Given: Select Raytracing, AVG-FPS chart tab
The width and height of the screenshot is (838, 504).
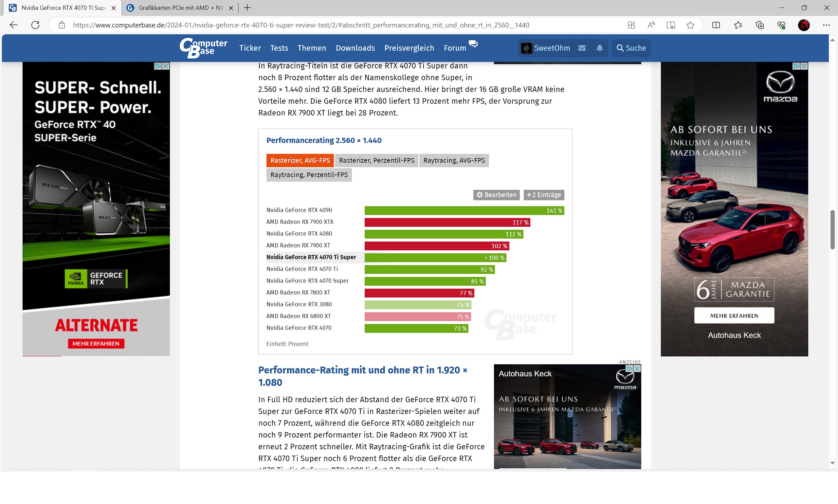Looking at the screenshot, I should coord(454,160).
